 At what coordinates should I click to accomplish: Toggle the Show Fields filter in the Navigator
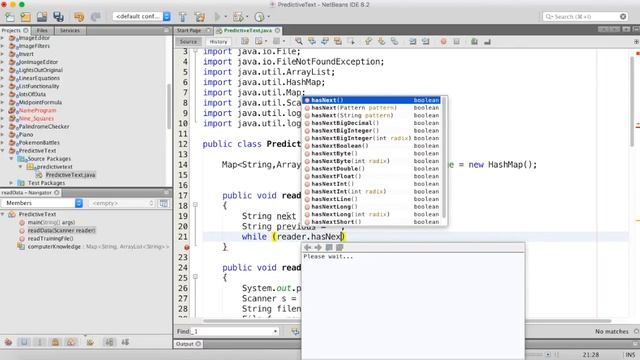pyautogui.click(x=24, y=342)
